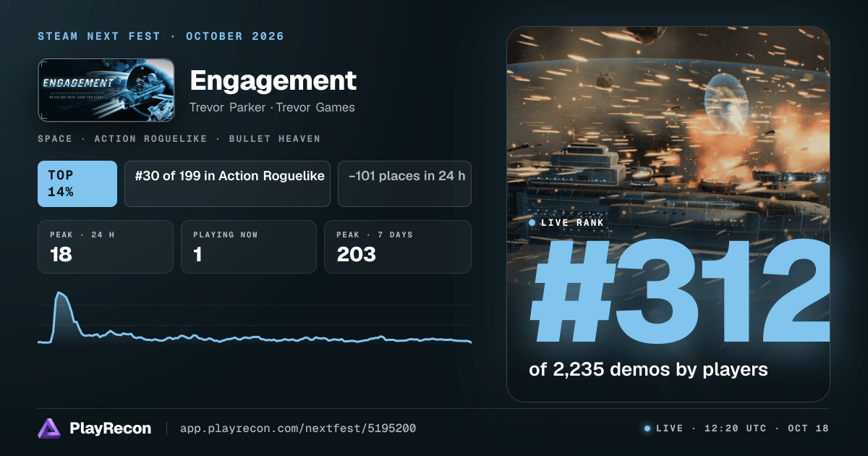Click the LIVE · 12:20 UTC · OCT 18 timestamp
Viewport: 868px width, 456px height.
tap(742, 428)
